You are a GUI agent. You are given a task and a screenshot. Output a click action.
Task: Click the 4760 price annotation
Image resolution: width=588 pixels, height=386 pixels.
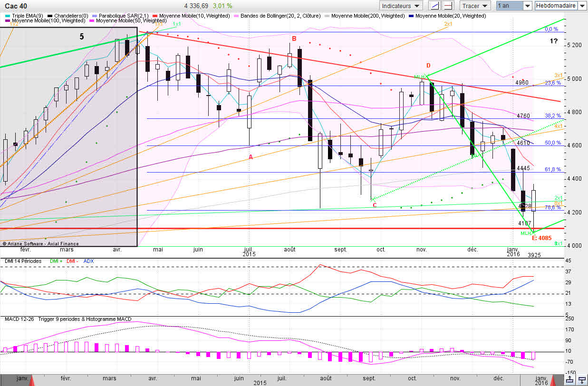pyautogui.click(x=523, y=116)
